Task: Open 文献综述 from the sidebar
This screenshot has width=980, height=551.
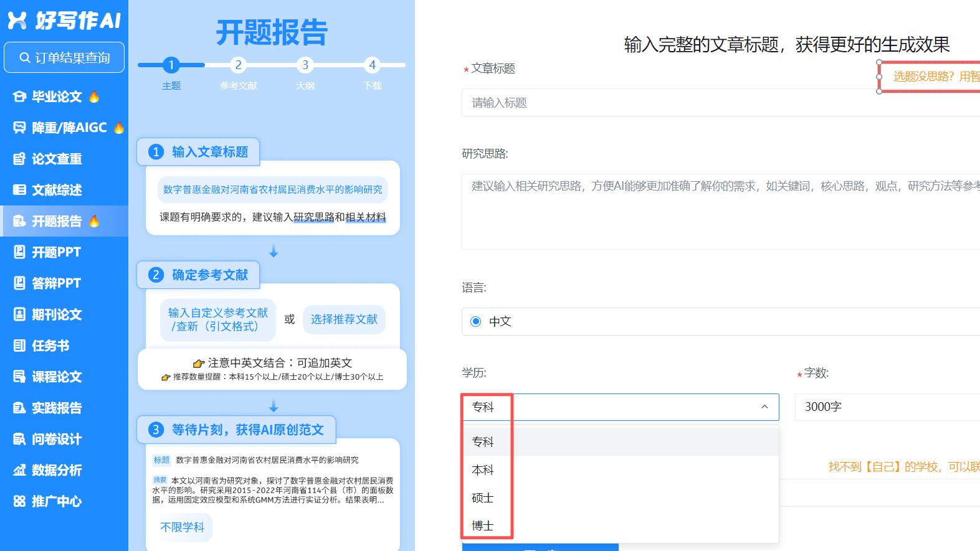Action: (x=64, y=190)
